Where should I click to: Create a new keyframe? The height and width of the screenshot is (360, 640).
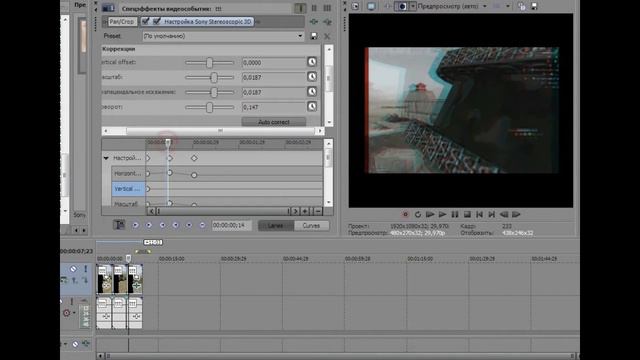(189, 225)
